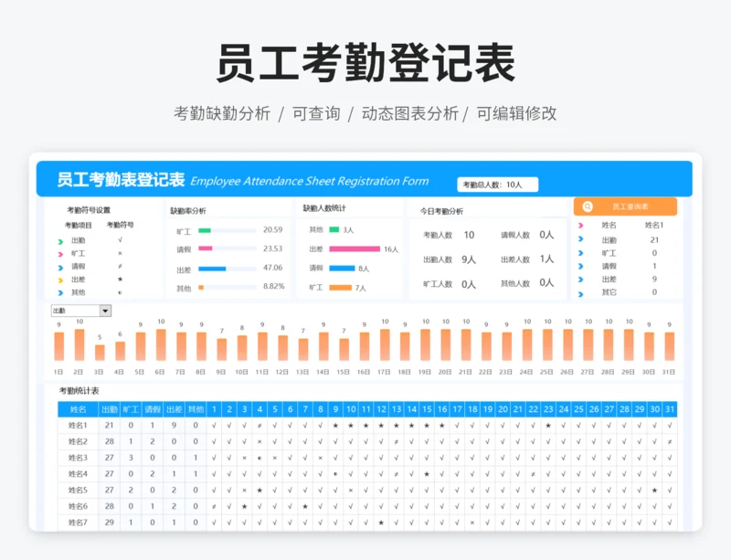
Task: Click the chart bar for 3日
Action: click(x=100, y=353)
